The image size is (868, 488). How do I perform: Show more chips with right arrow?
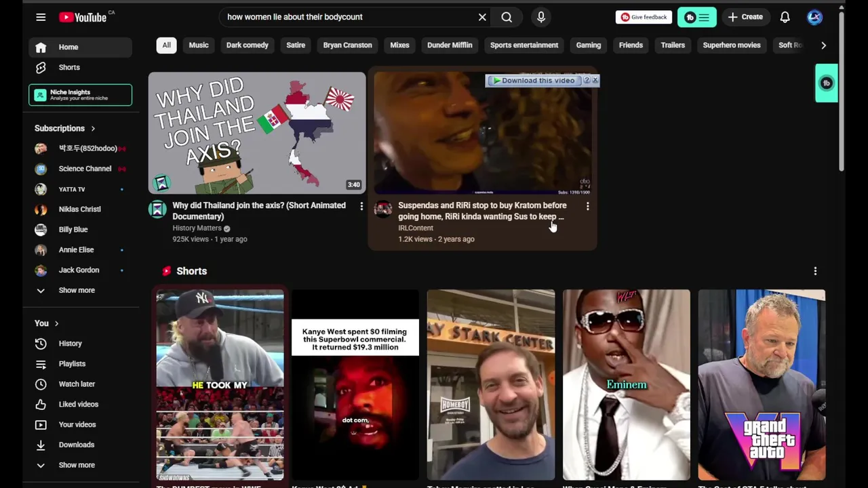coord(823,45)
